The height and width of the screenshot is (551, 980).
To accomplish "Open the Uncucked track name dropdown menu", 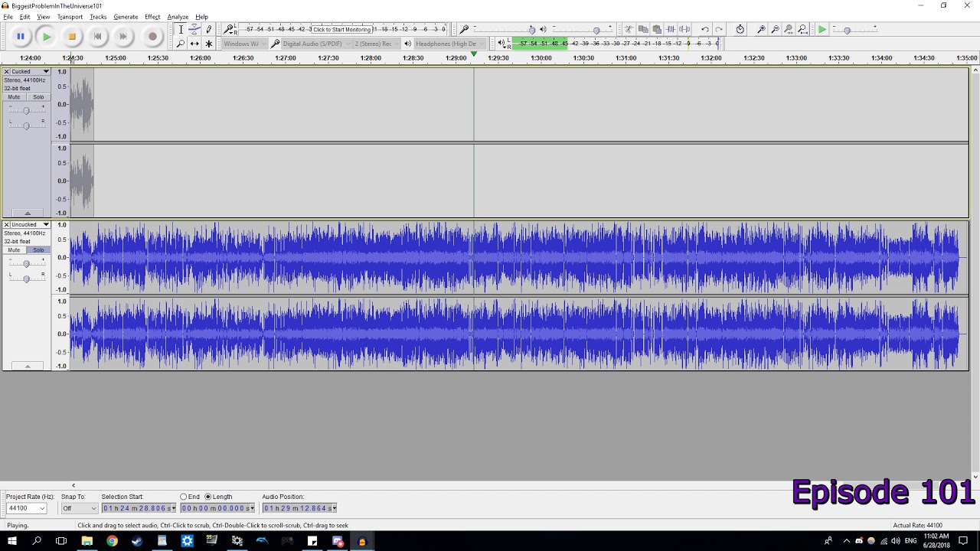I will point(46,225).
